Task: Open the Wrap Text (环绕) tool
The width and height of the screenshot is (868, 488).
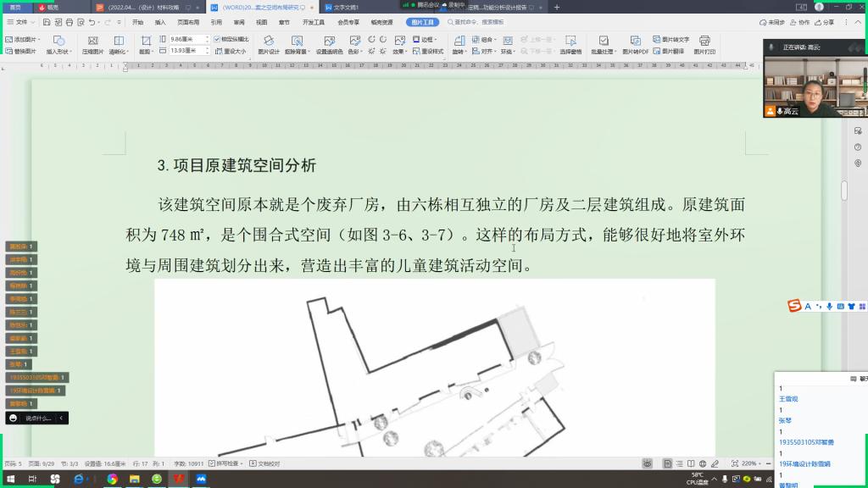Action: (x=508, y=45)
